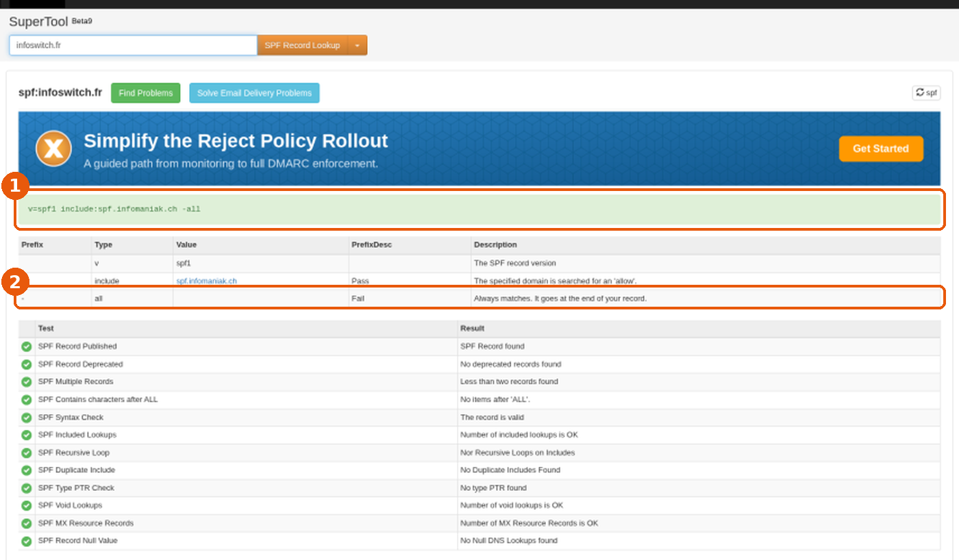Click the green check for SPF Duplicate Include
The image size is (959, 560).
tap(27, 470)
